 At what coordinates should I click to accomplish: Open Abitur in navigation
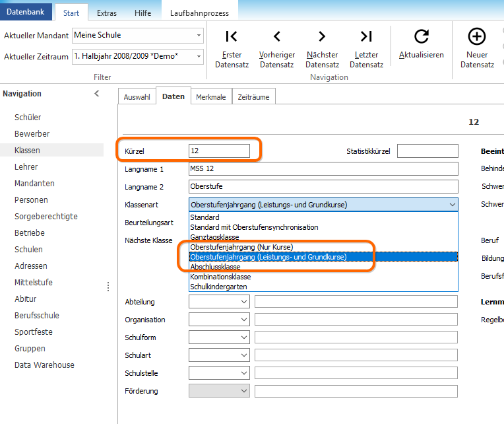click(25, 299)
